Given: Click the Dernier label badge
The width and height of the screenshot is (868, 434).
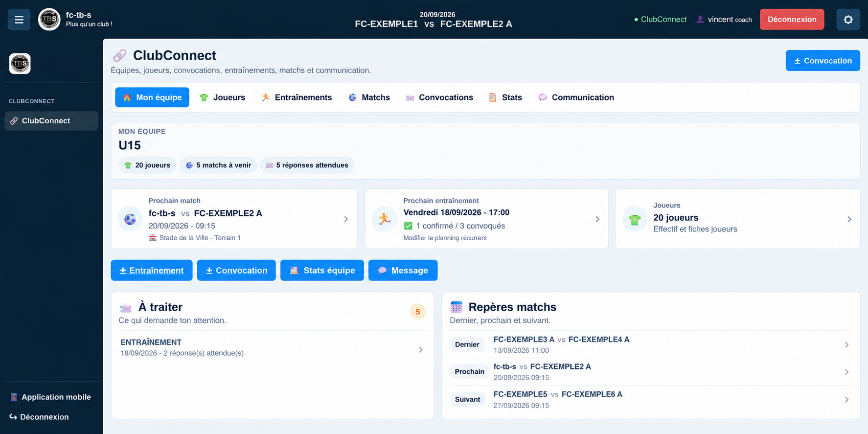Looking at the screenshot, I should point(467,344).
